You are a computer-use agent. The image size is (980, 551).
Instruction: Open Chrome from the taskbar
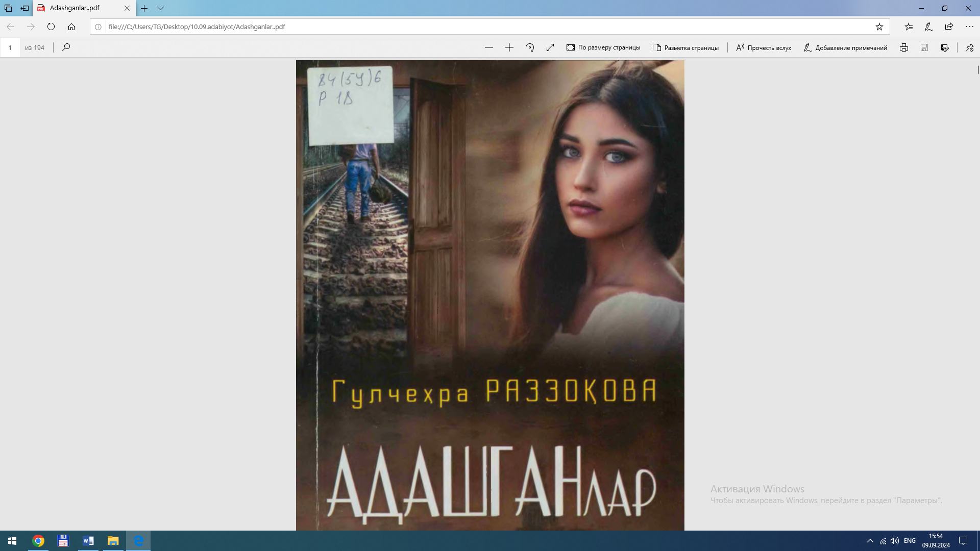[x=38, y=541]
